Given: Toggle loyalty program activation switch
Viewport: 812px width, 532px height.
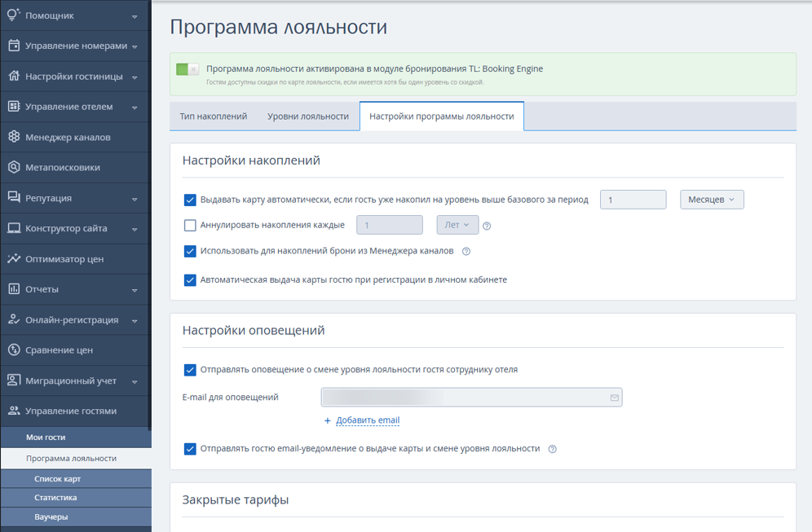Looking at the screenshot, I should (x=188, y=68).
